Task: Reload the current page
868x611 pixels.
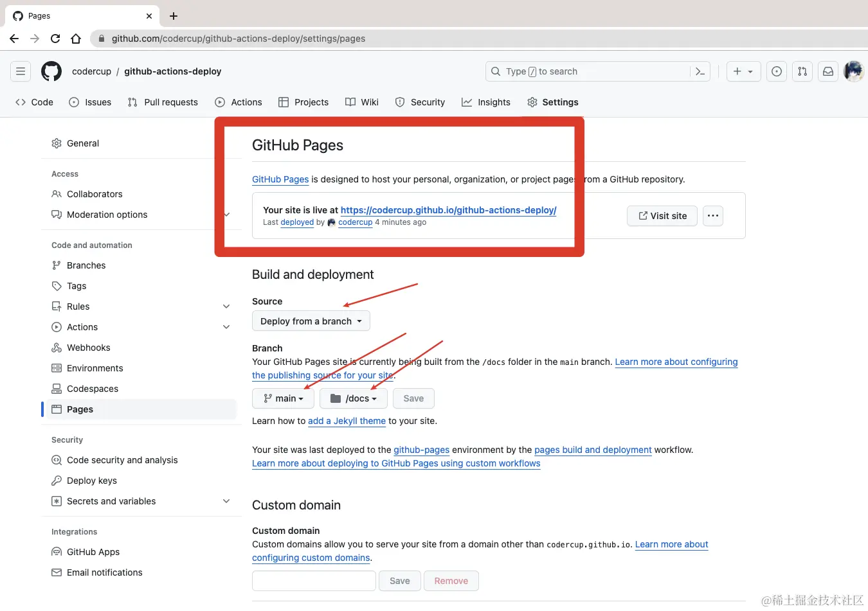Action: pyautogui.click(x=55, y=39)
